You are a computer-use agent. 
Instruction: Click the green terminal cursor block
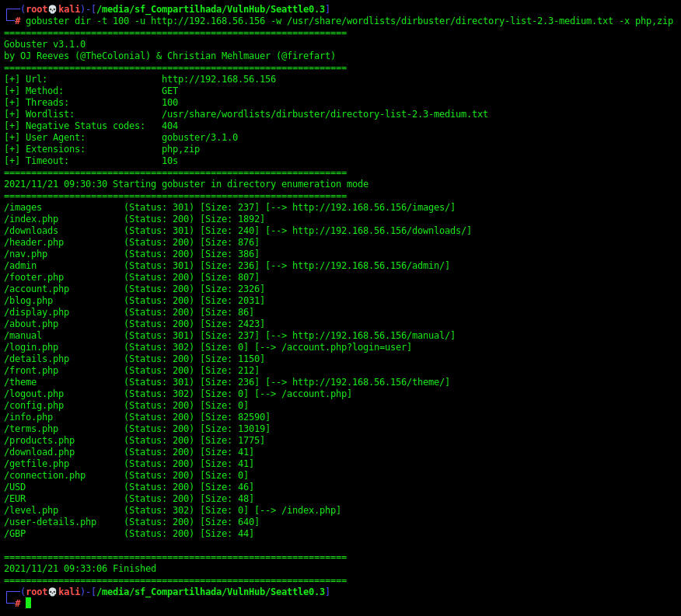[x=28, y=603]
